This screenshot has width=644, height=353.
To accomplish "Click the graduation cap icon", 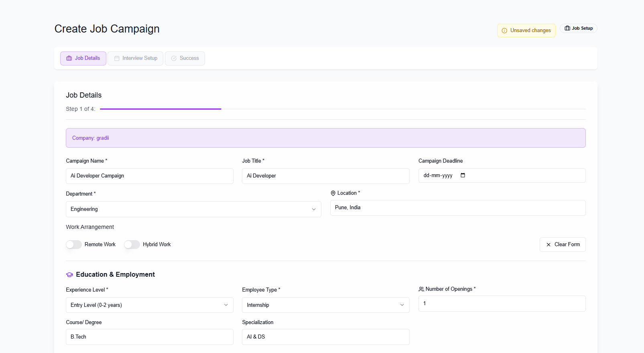I will 69,275.
